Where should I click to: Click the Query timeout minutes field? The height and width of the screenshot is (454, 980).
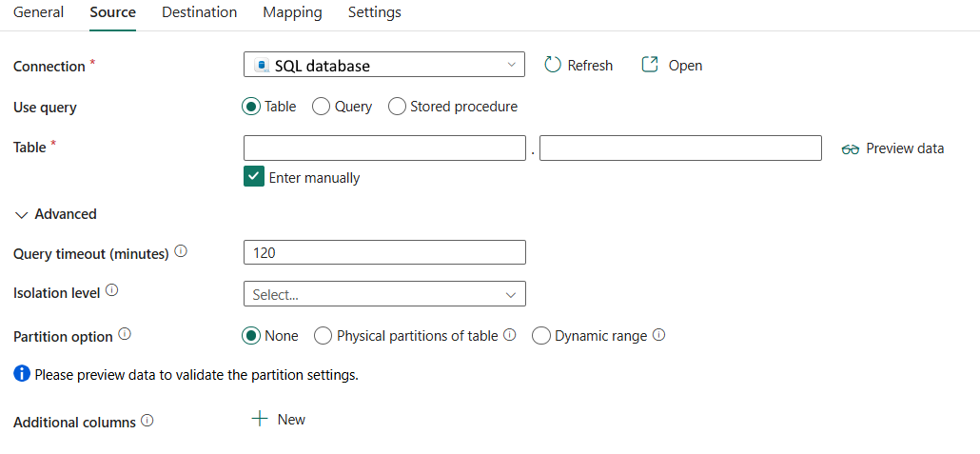click(384, 252)
